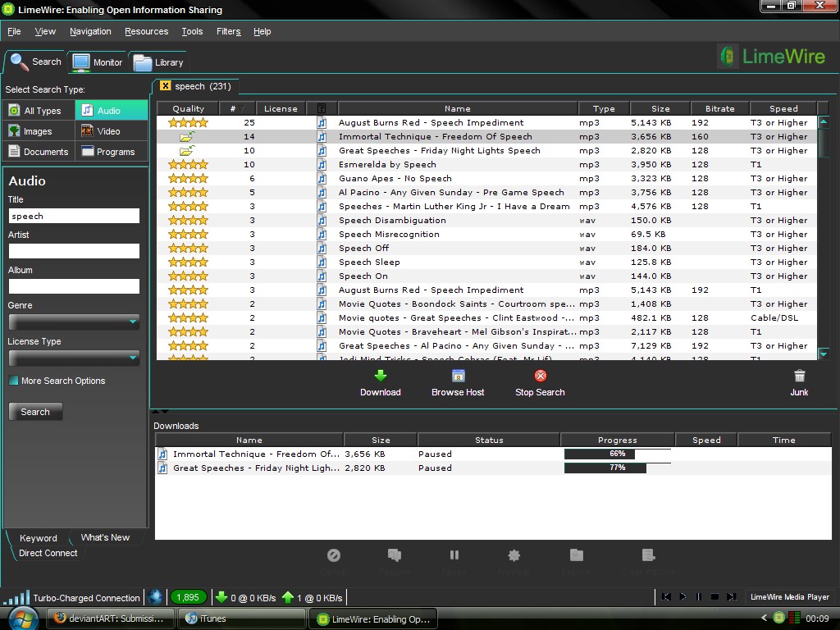Click the Browse Host icon
The width and height of the screenshot is (840, 630).
pos(458,376)
